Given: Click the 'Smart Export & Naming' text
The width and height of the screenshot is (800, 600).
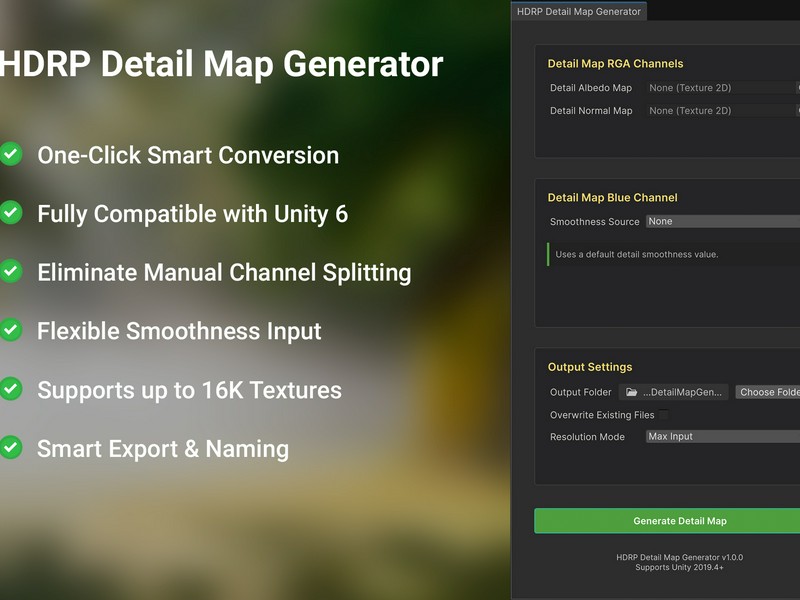Looking at the screenshot, I should pyautogui.click(x=163, y=449).
